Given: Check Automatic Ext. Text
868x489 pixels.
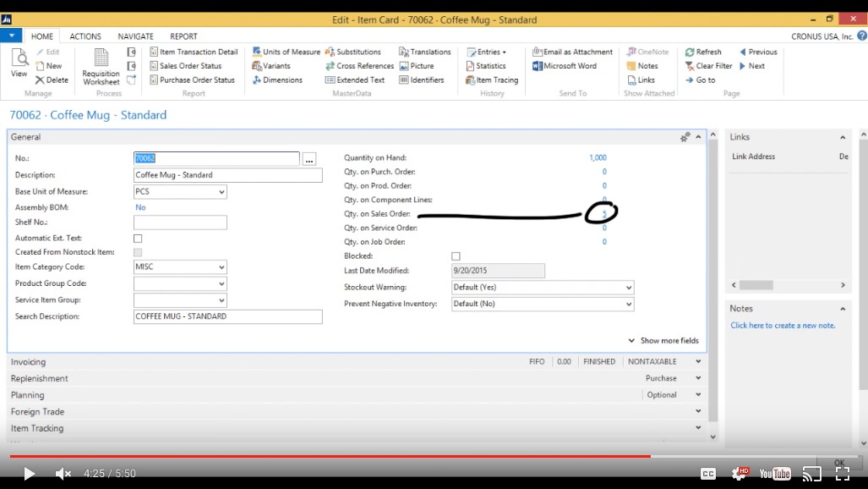Looking at the screenshot, I should 137,238.
